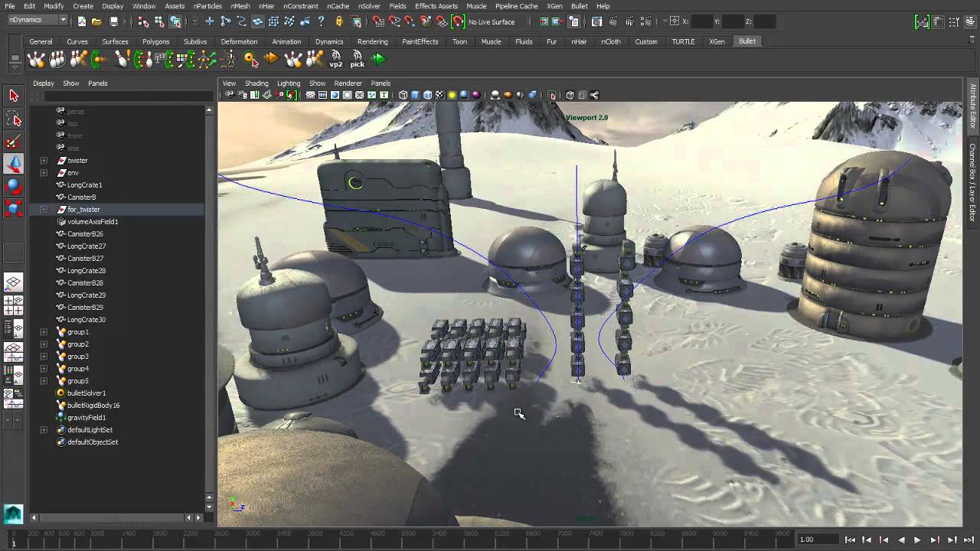Select gravityField1 in outliner
The width and height of the screenshot is (980, 551).
pos(86,418)
